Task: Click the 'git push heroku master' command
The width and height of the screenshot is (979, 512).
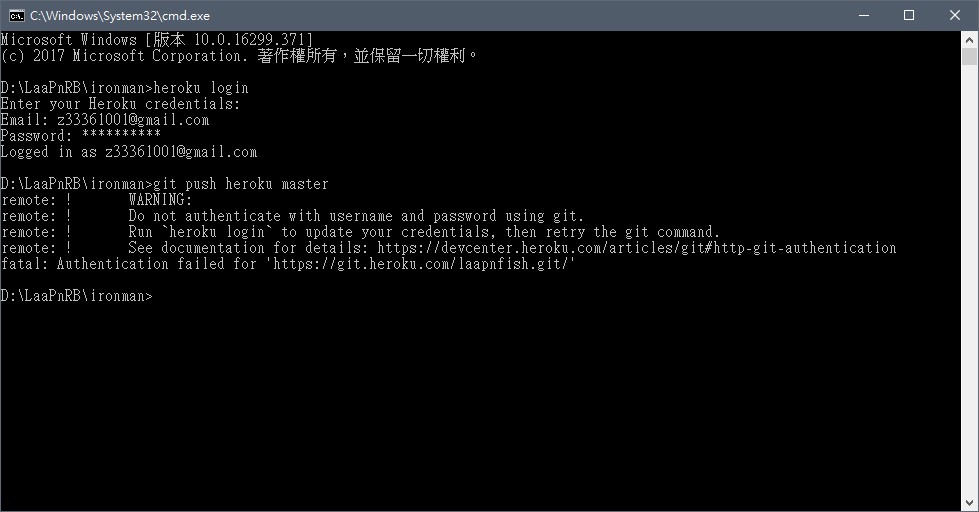Action: click(x=241, y=184)
